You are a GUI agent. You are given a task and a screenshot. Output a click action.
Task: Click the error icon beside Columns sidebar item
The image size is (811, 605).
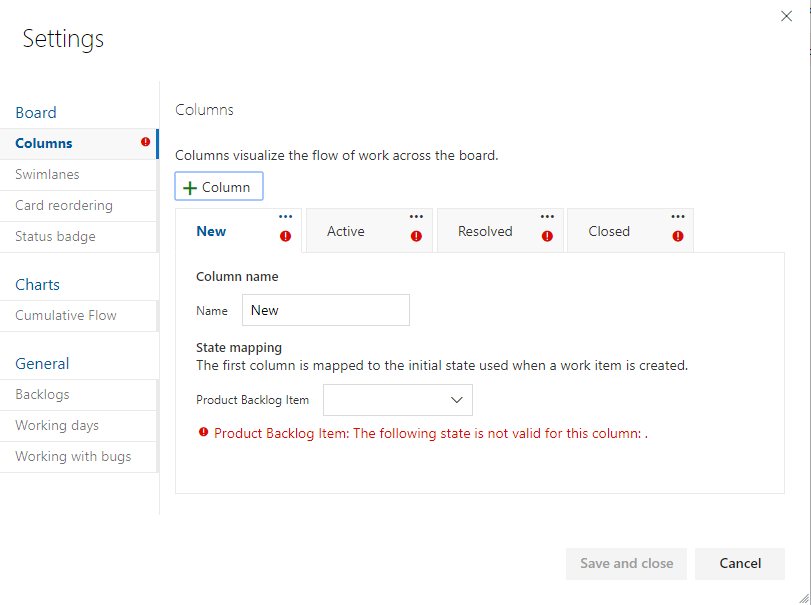(x=146, y=143)
